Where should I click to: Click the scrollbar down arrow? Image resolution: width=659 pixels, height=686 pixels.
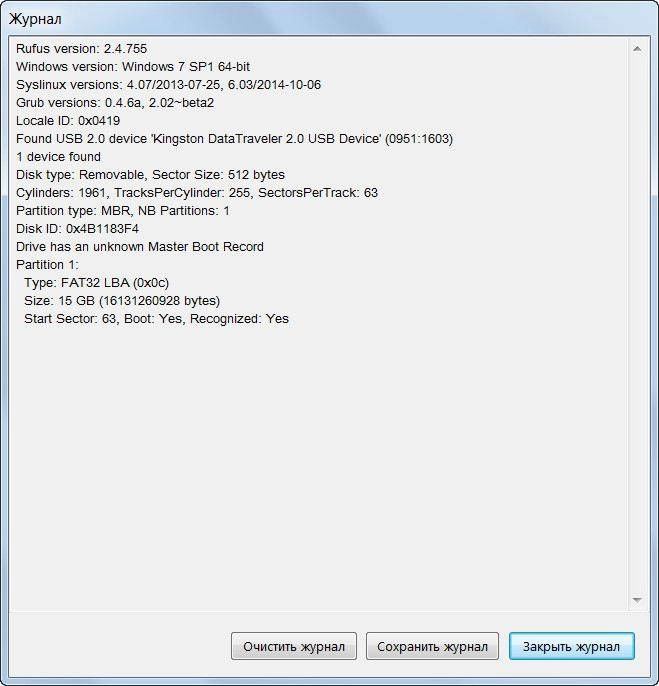click(x=637, y=600)
